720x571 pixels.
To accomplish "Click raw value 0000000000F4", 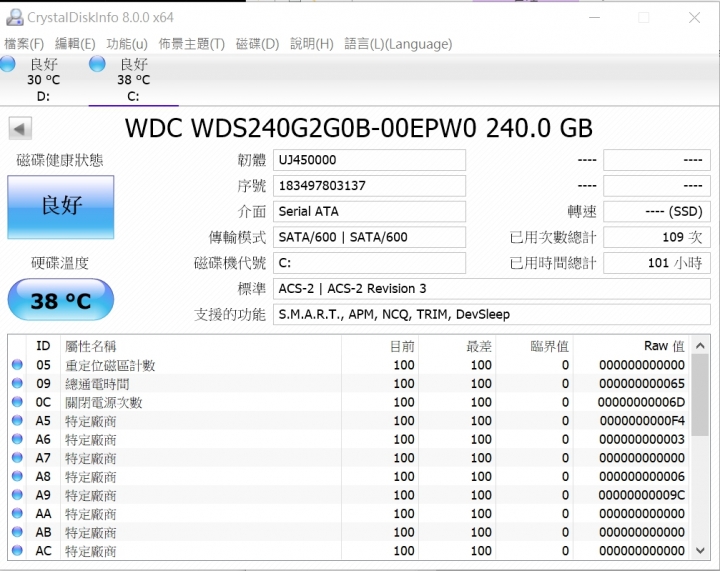I will [x=642, y=421].
